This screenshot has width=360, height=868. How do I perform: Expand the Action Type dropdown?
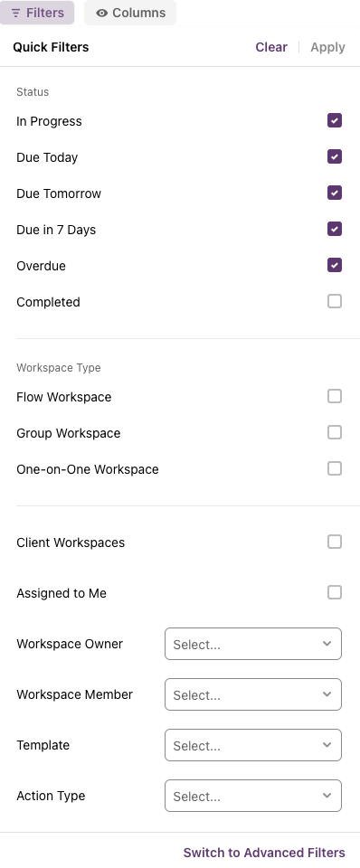[253, 796]
